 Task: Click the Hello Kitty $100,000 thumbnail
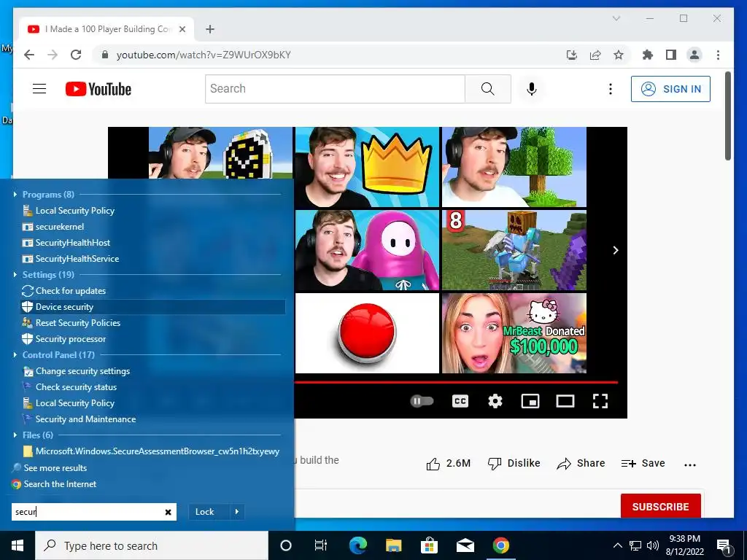514,332
